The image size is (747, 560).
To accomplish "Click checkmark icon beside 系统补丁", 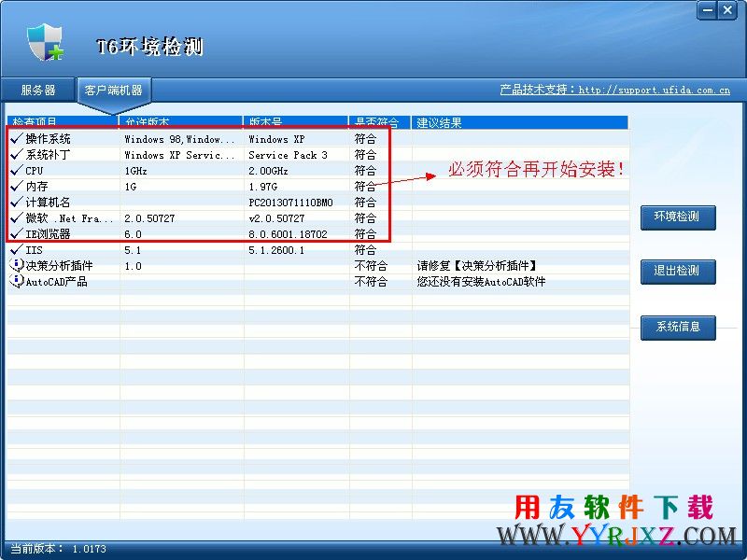I will tap(17, 154).
